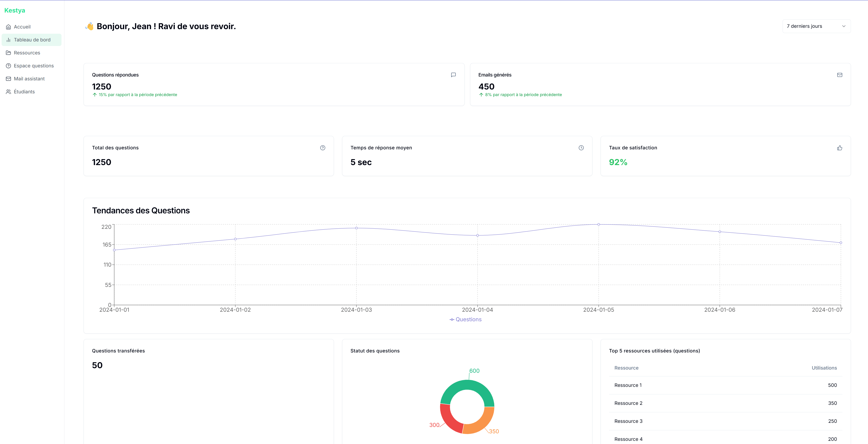868x444 pixels.
Task: Open the Mail assistant page
Action: [29, 79]
